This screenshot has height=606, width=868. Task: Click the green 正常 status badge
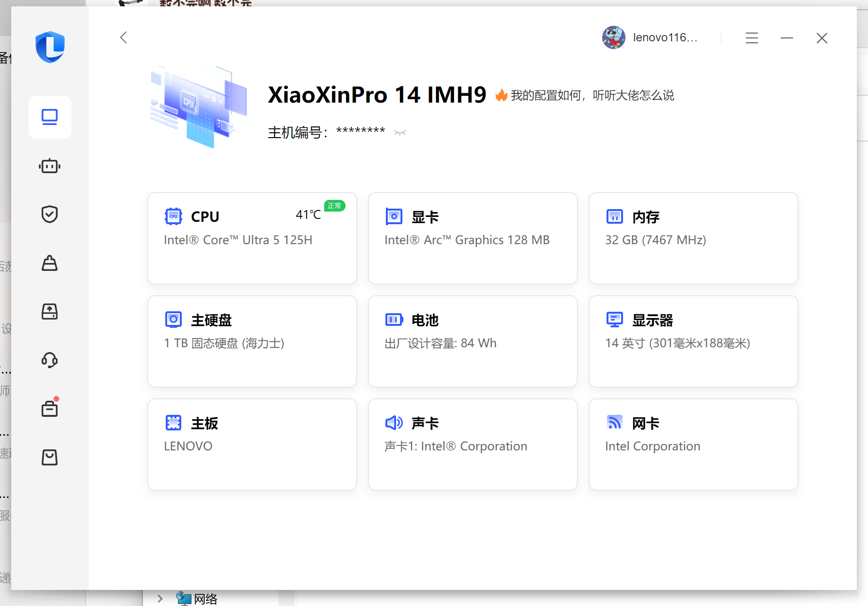tap(334, 206)
